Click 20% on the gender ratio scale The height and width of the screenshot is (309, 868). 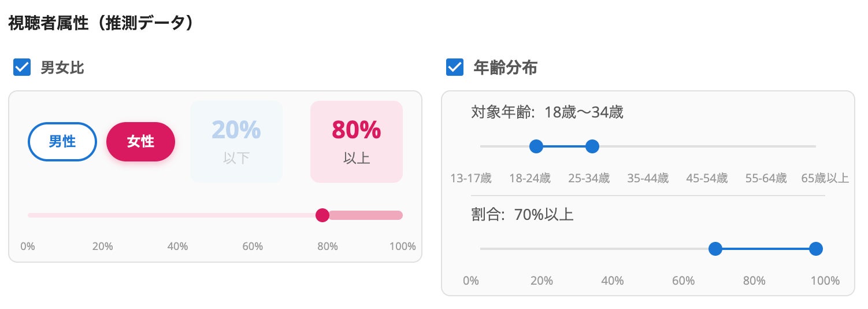click(x=102, y=247)
